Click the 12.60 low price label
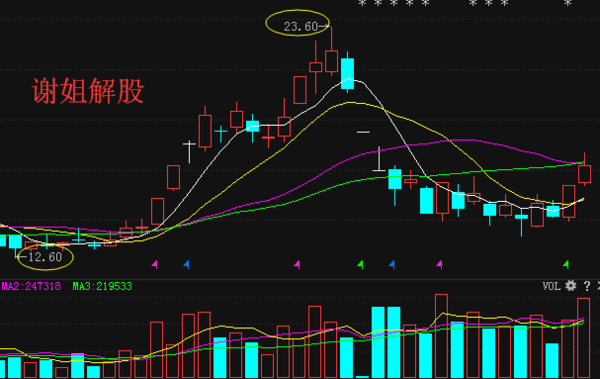This screenshot has height=379, width=600. (45, 257)
